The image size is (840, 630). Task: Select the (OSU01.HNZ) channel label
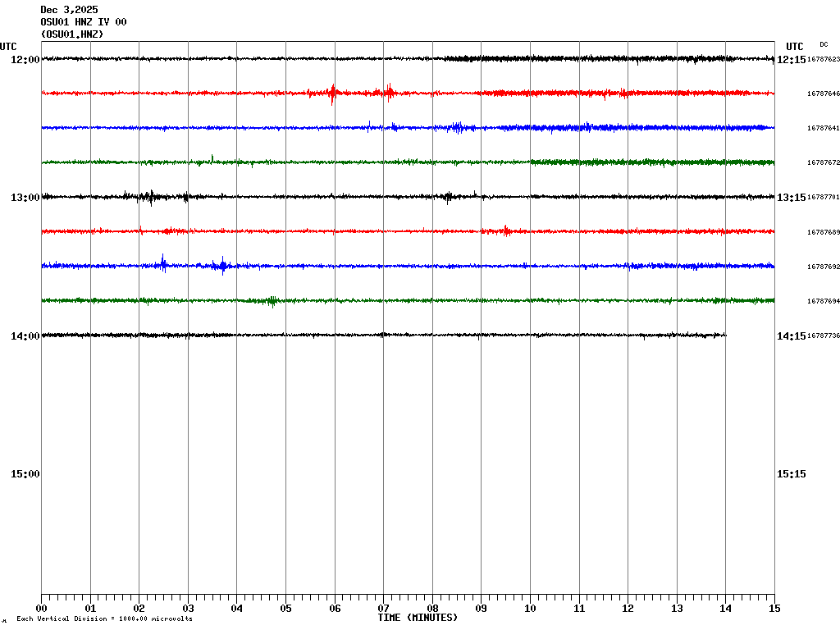pyautogui.click(x=72, y=34)
